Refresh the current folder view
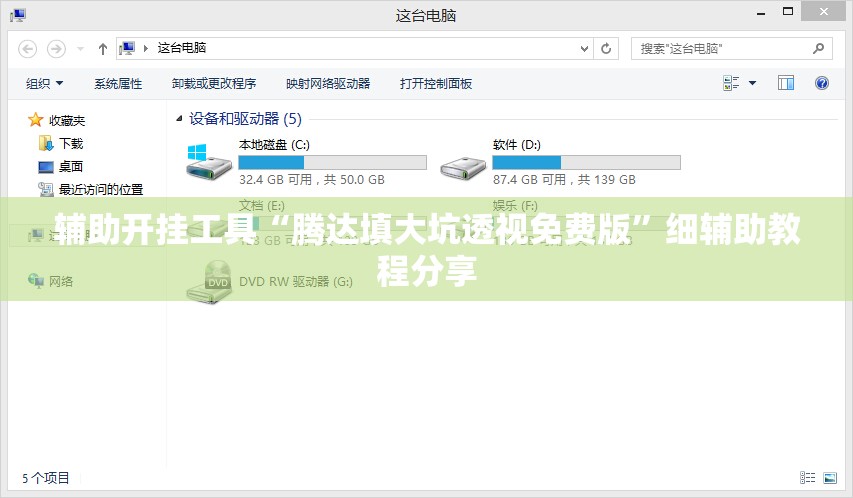The width and height of the screenshot is (853, 498). click(606, 48)
